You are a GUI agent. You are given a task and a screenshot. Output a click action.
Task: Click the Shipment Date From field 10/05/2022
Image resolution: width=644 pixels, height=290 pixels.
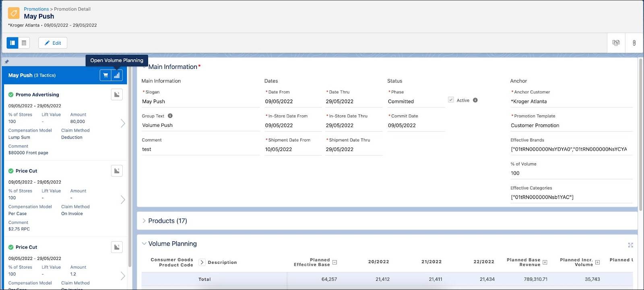[293, 149]
